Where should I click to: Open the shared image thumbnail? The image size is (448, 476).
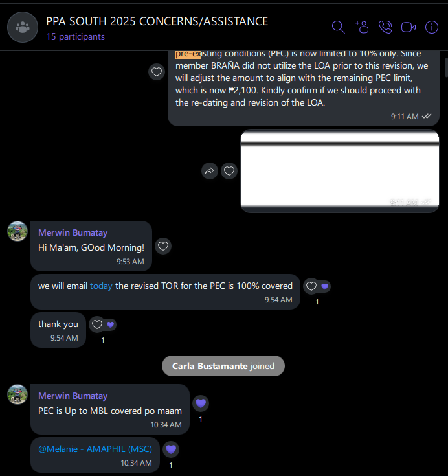pyautogui.click(x=340, y=171)
